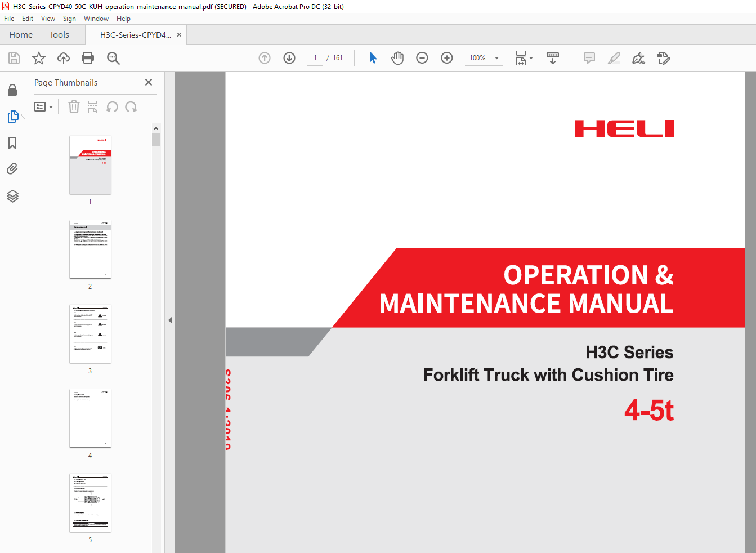Viewport: 756px width, 553px height.
Task: Toggle the Page Thumbnails sidebar icon
Action: [12, 117]
